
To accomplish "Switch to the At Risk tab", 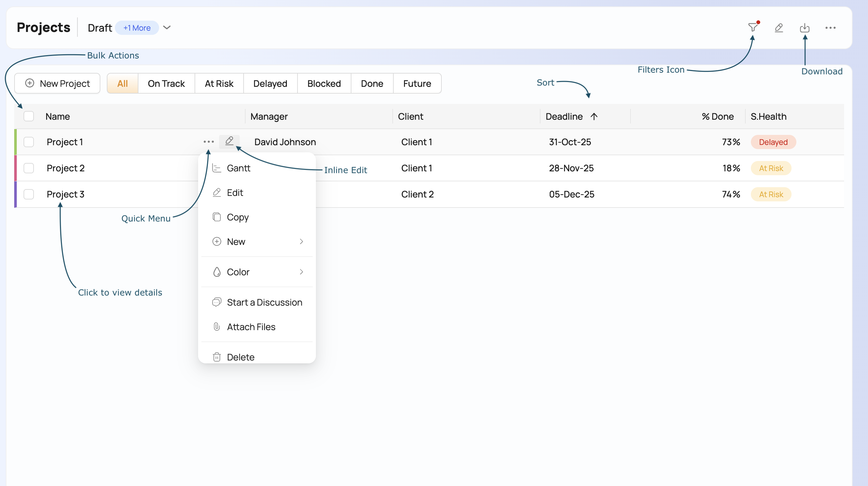I will pyautogui.click(x=219, y=83).
